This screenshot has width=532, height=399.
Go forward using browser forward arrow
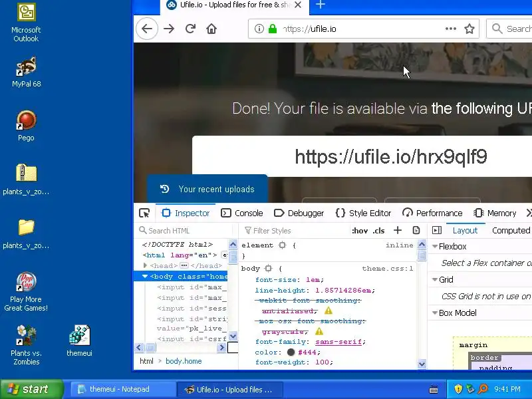[x=169, y=29]
